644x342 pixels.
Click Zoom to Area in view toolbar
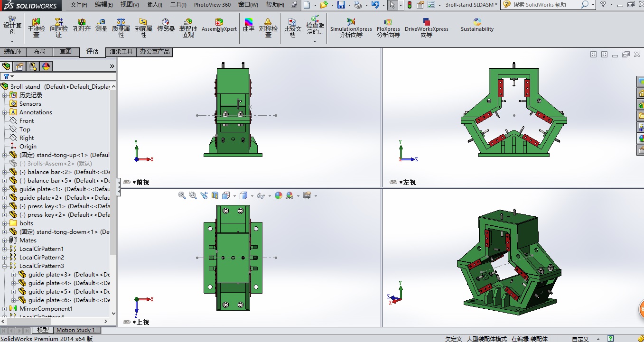pos(193,195)
